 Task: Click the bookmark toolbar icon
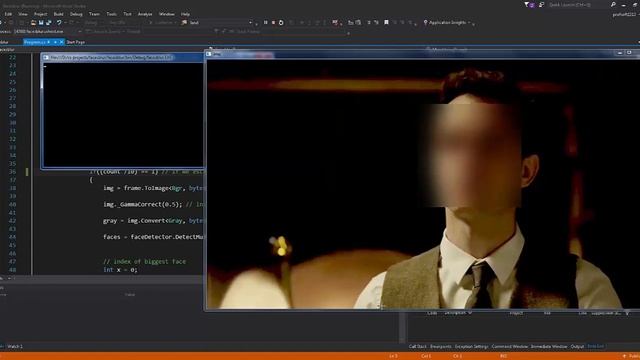coord(386,22)
